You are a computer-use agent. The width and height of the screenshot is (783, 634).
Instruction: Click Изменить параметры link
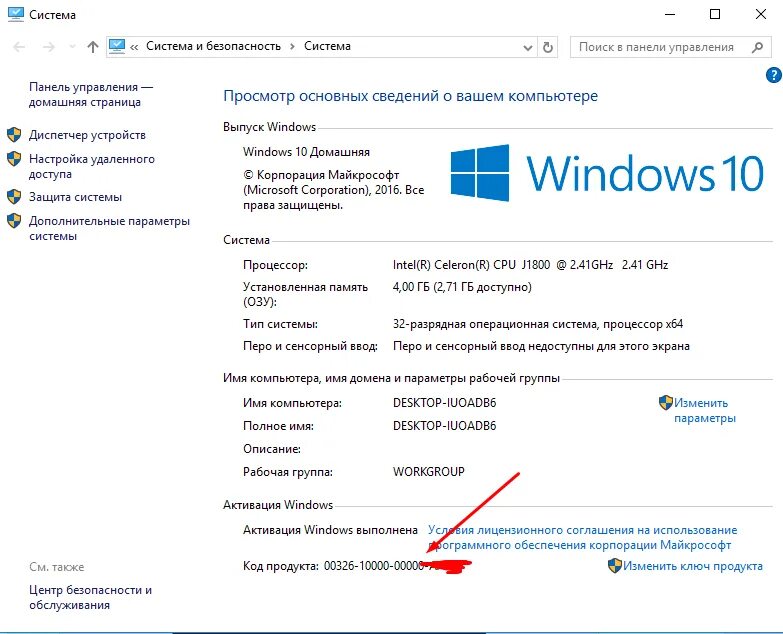(x=704, y=410)
